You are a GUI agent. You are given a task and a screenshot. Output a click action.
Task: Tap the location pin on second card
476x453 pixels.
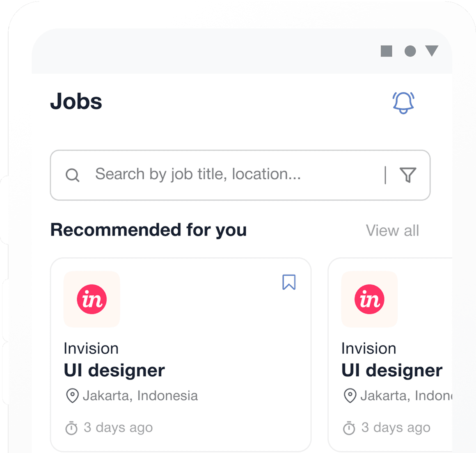click(350, 396)
